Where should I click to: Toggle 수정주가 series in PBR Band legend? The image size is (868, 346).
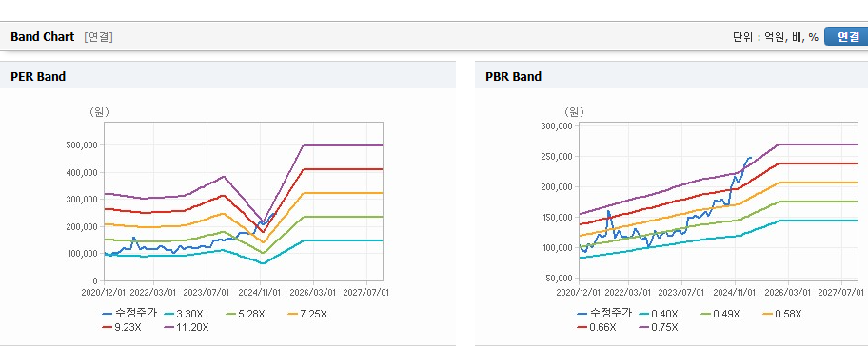[604, 314]
